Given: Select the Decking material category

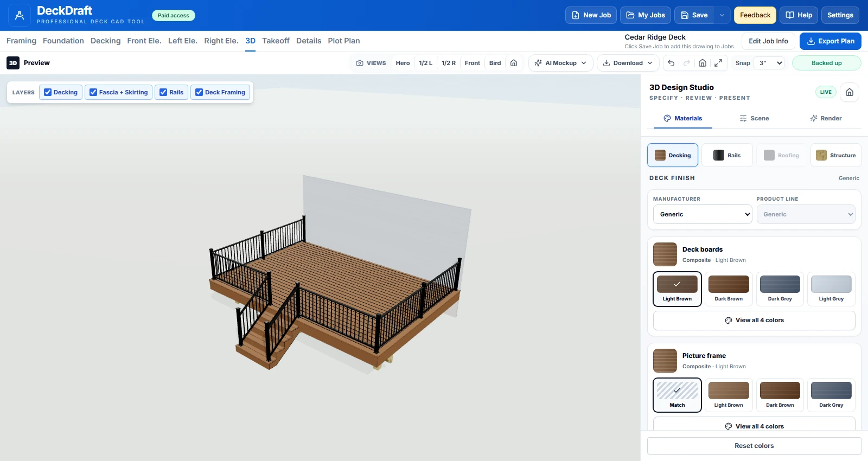Looking at the screenshot, I should pos(673,155).
